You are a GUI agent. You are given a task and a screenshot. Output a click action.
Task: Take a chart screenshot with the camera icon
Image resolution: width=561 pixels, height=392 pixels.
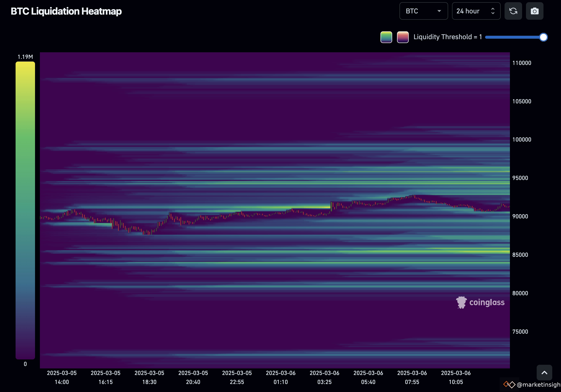[535, 11]
